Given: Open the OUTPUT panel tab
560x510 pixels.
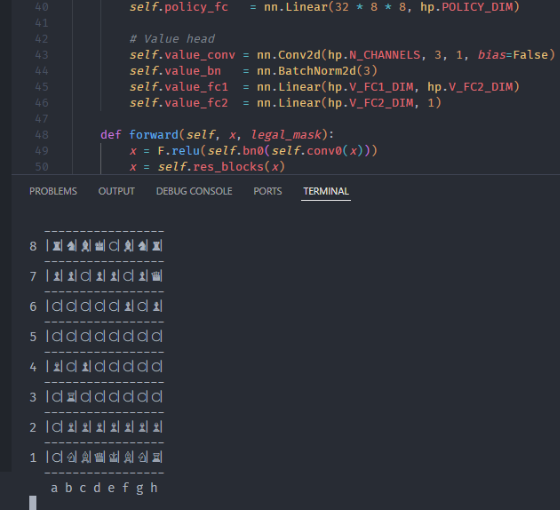Looking at the screenshot, I should point(116,191).
